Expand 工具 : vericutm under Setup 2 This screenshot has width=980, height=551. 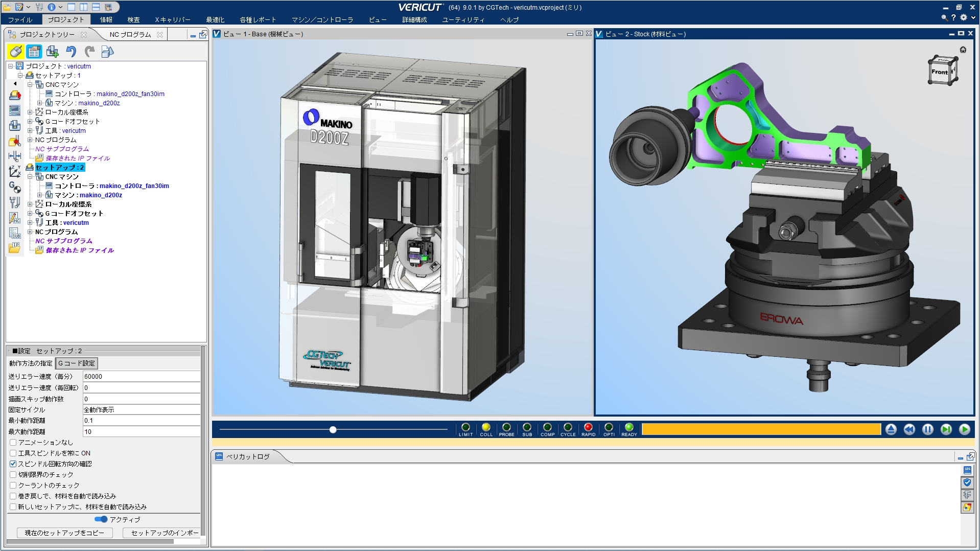(30, 222)
